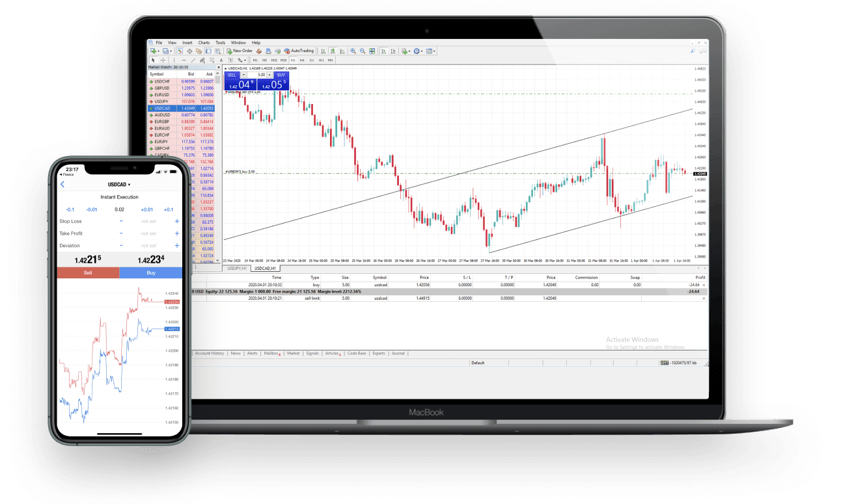Tap +0.01 volume increment on phone
The height and width of the screenshot is (504, 841).
pos(147,209)
